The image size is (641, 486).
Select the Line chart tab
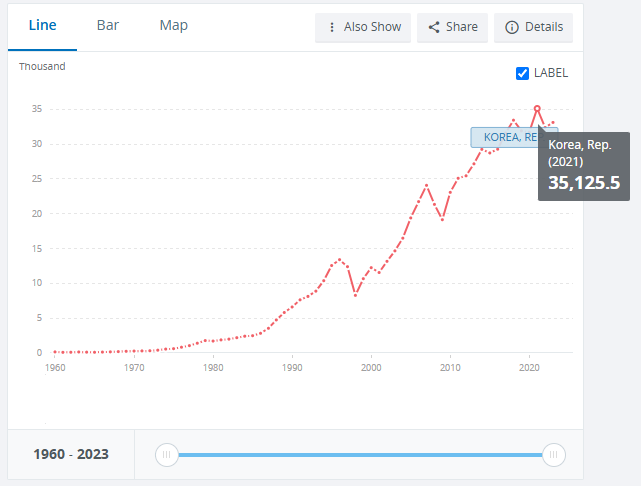tap(42, 25)
